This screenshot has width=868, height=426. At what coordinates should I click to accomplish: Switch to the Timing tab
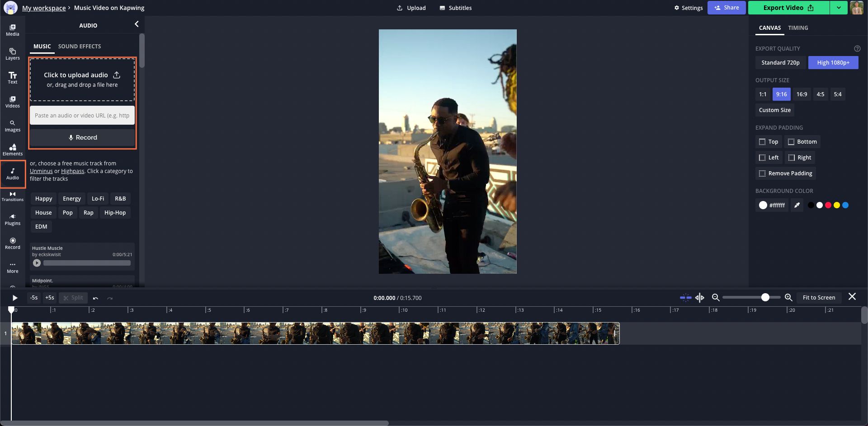[x=798, y=28]
